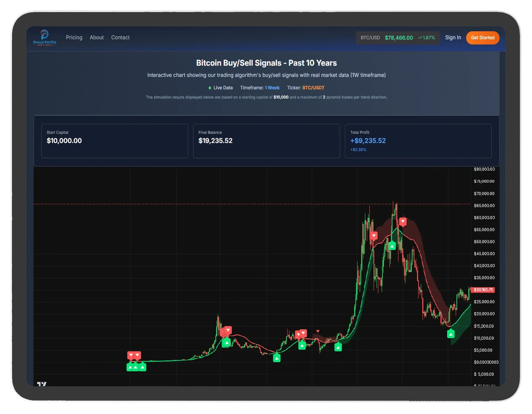532x414 pixels.
Task: Click the 1 Week timeframe value
Action: click(x=272, y=88)
